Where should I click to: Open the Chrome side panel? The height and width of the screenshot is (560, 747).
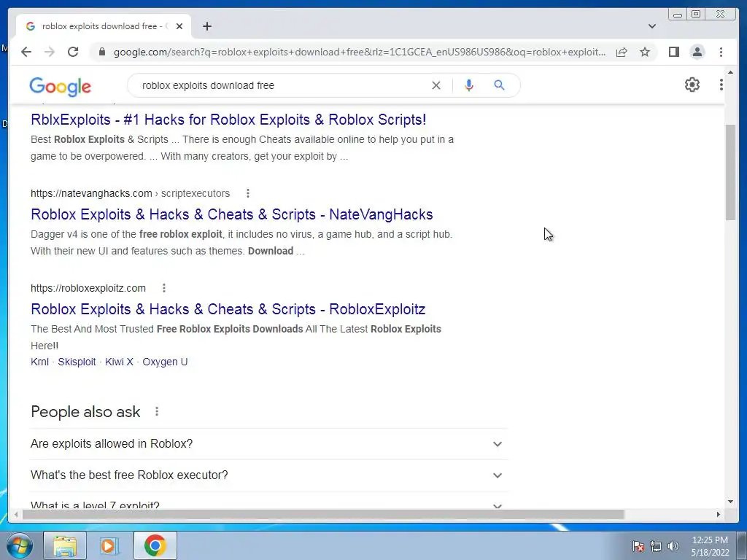pos(673,52)
